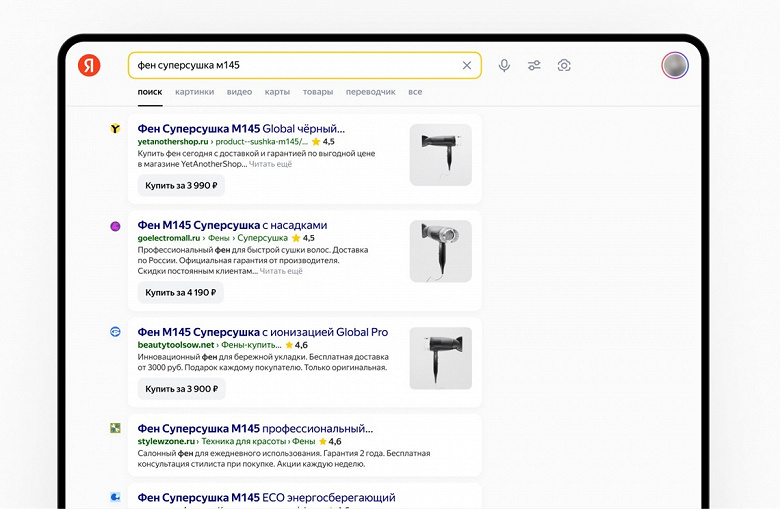This screenshot has width=780, height=509.
Task: Click green stylewzone.ru favicon
Action: (115, 428)
